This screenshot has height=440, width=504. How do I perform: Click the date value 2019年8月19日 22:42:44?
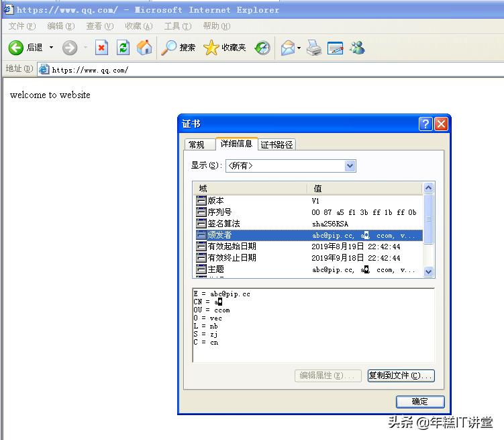356,247
